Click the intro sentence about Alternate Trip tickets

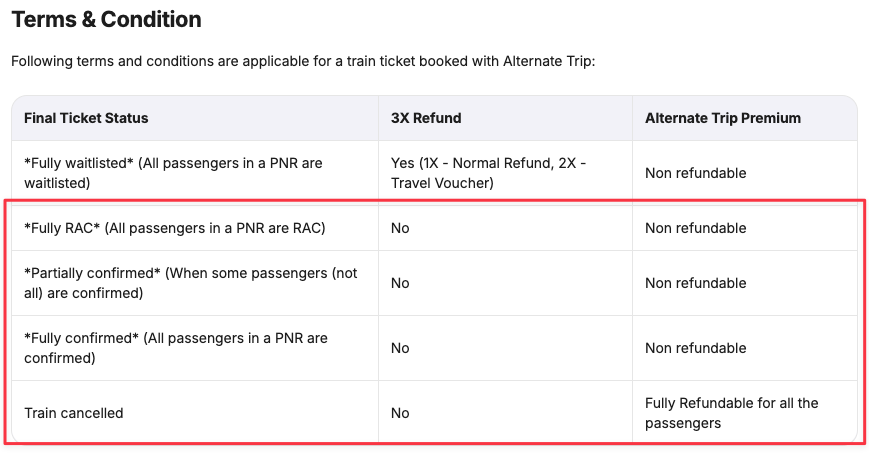coord(303,62)
